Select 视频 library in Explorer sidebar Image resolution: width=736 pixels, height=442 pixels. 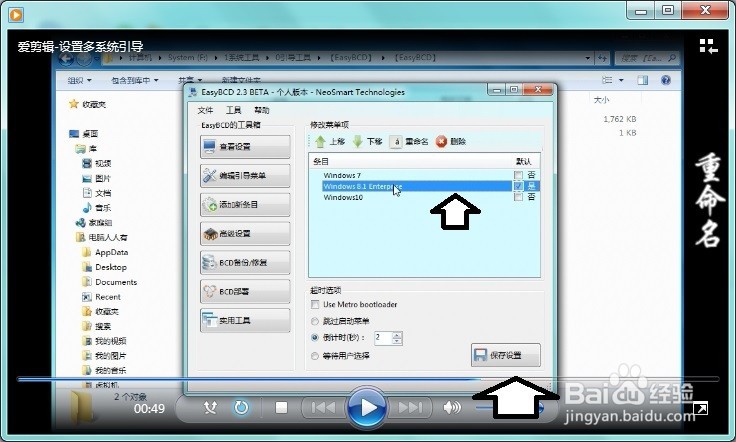[97, 163]
